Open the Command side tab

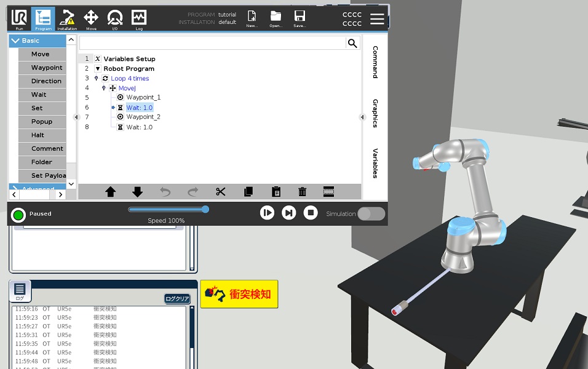click(375, 62)
